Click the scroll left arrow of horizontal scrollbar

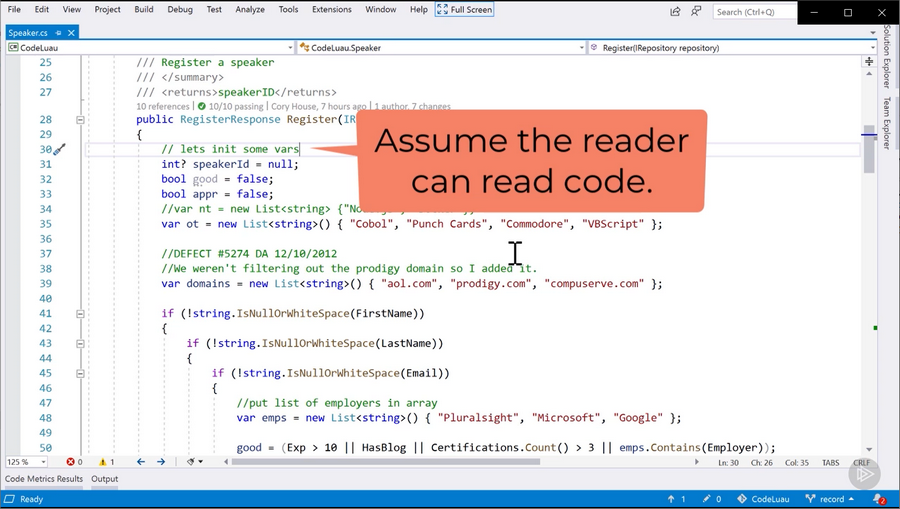click(226, 461)
